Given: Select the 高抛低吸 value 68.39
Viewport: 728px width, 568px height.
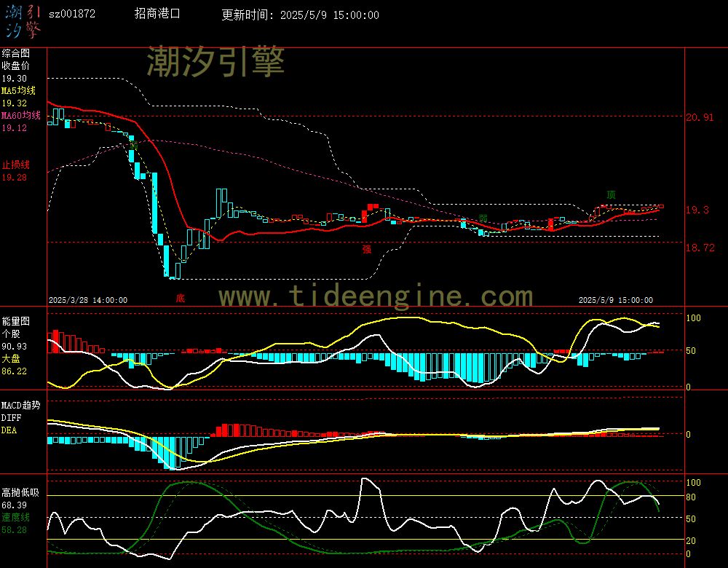Looking at the screenshot, I should pyautogui.click(x=15, y=505).
